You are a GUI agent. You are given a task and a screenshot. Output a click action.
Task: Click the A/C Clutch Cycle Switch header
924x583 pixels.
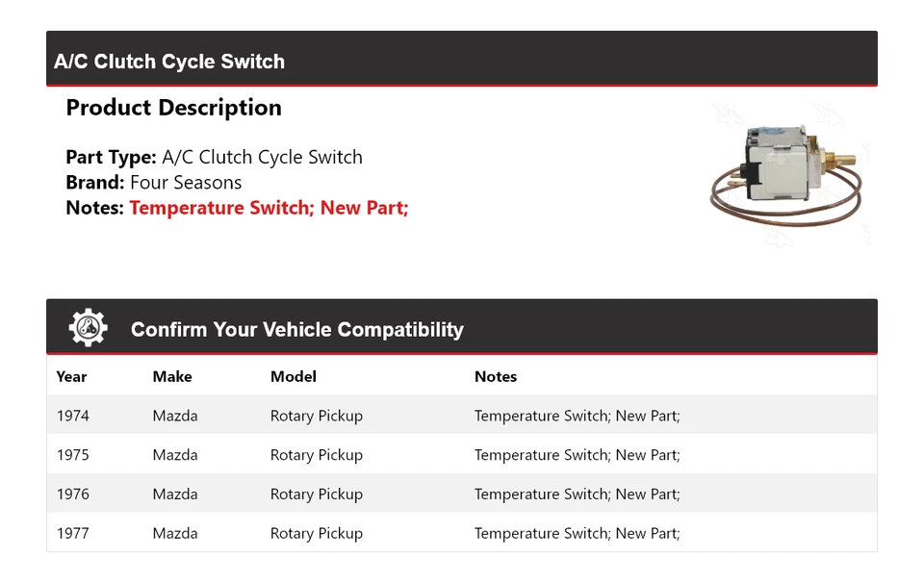169,62
